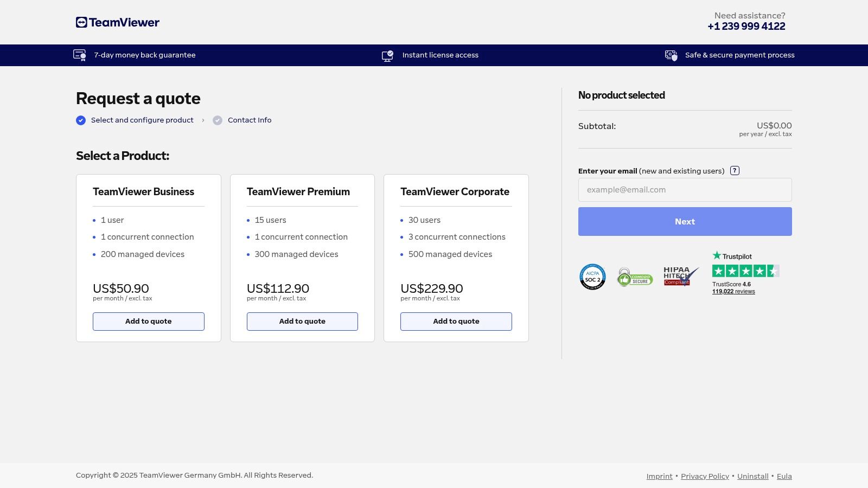Focus the email address input field
This screenshot has height=488, width=868.
click(x=685, y=190)
